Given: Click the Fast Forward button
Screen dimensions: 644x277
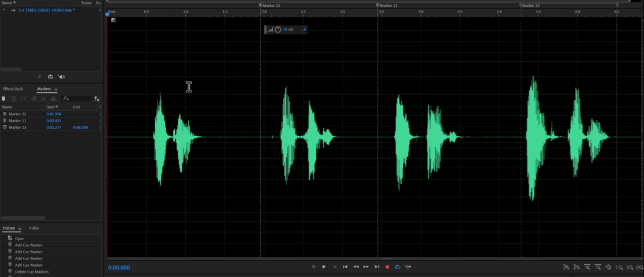Looking at the screenshot, I should click(x=366, y=267).
